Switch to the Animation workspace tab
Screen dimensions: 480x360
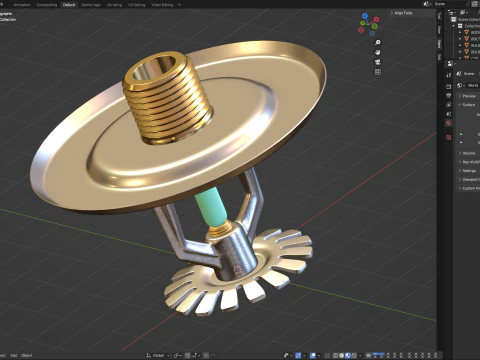coord(22,5)
